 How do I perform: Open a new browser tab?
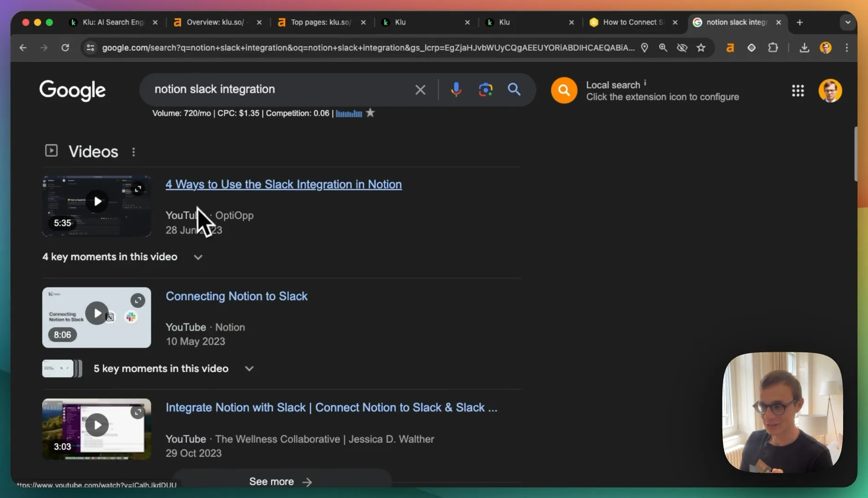(x=800, y=22)
